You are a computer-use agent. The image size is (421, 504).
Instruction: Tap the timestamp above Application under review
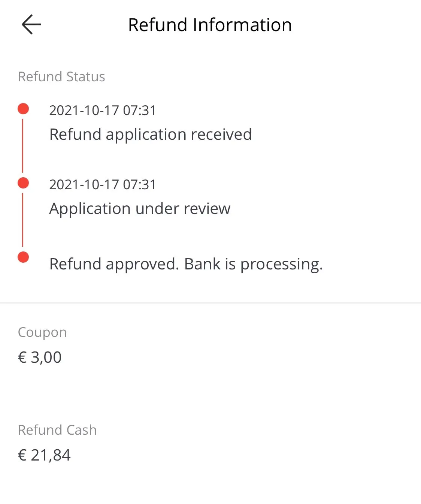point(103,185)
